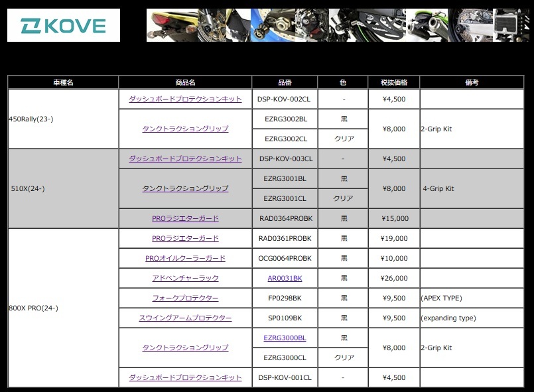Viewport: 534px width, 392px height.
Task: Click the ¥9,500 price for SP0109BK
Action: (x=394, y=318)
